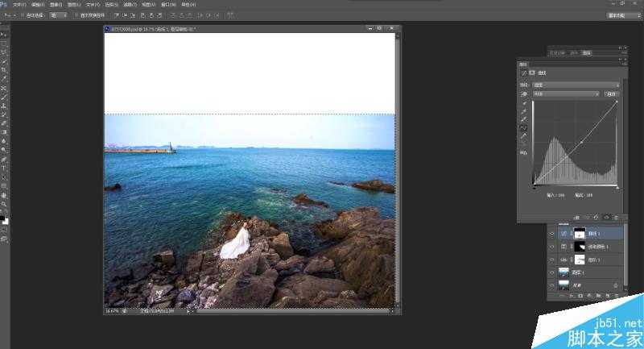Toggle visibility of the Background layer

[552, 285]
